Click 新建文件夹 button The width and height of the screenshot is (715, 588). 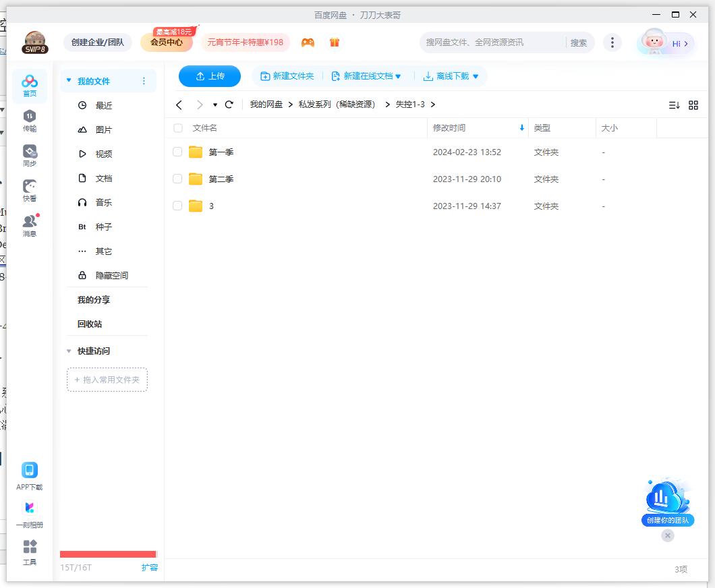point(287,76)
